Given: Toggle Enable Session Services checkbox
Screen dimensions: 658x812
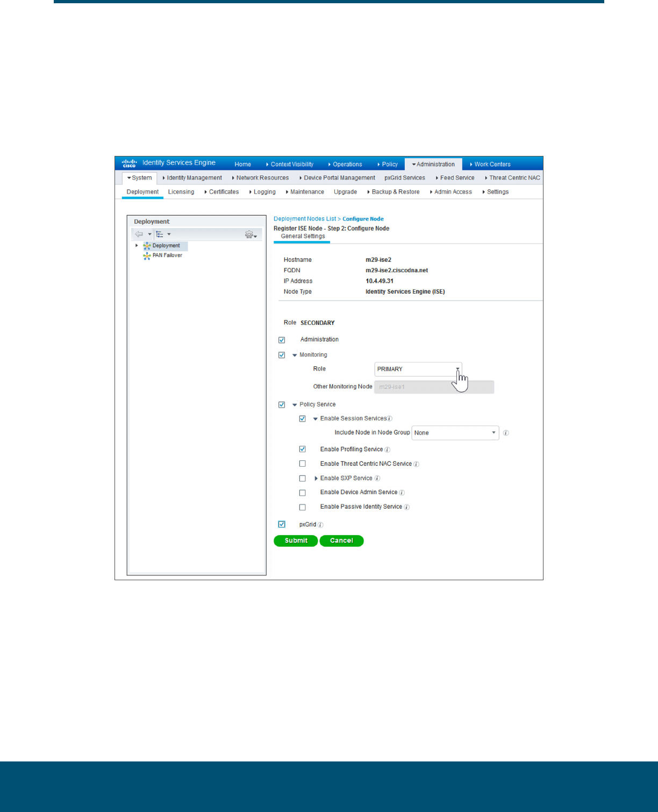Looking at the screenshot, I should [x=303, y=418].
